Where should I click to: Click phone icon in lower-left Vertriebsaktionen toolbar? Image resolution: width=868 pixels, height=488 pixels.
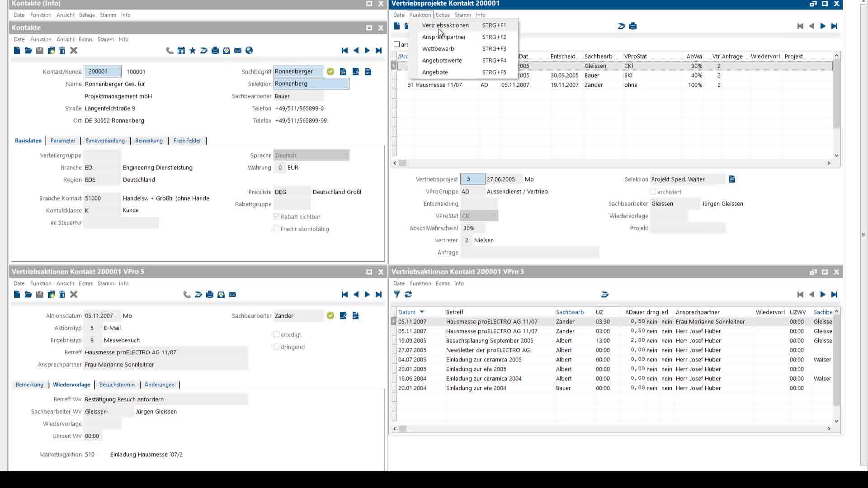coord(187,295)
